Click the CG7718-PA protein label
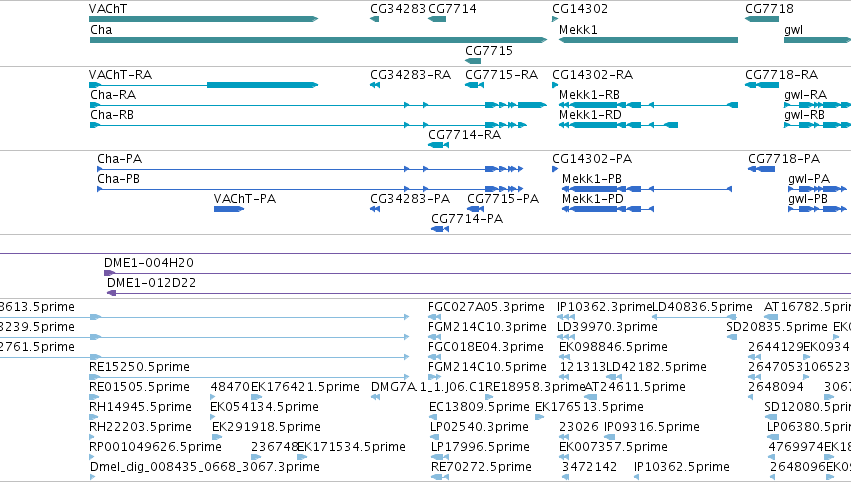This screenshot has width=851, height=482. click(x=784, y=159)
